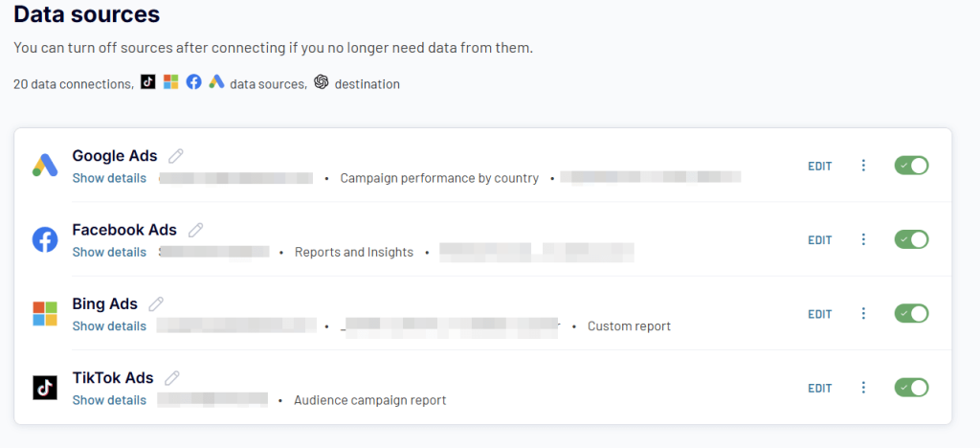Screen dimensions: 980x448
Task: Click EDIT for Facebook Ads
Action: coord(819,240)
